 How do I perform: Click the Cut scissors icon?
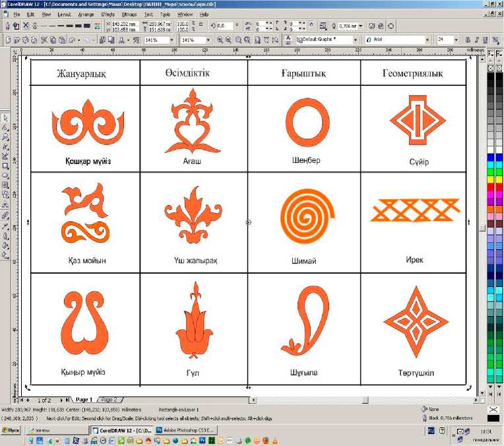pyautogui.click(x=44, y=40)
